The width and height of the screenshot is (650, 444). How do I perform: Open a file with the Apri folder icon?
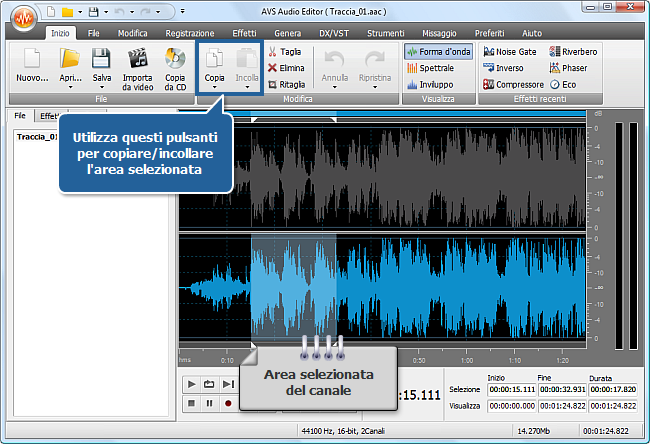[x=70, y=58]
